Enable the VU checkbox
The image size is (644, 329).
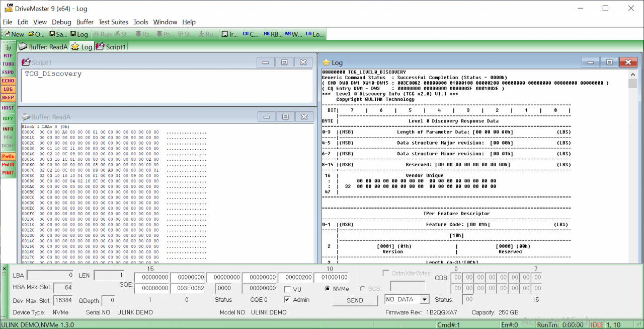click(x=287, y=289)
